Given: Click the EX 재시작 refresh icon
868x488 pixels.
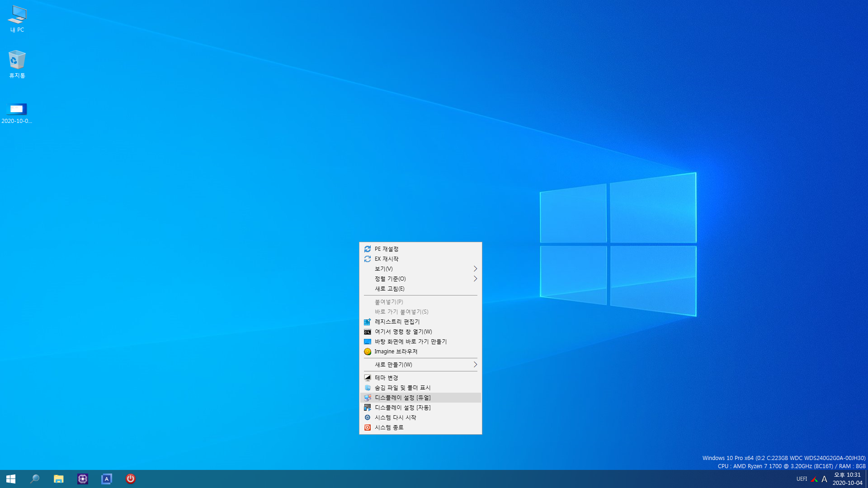Looking at the screenshot, I should point(368,259).
